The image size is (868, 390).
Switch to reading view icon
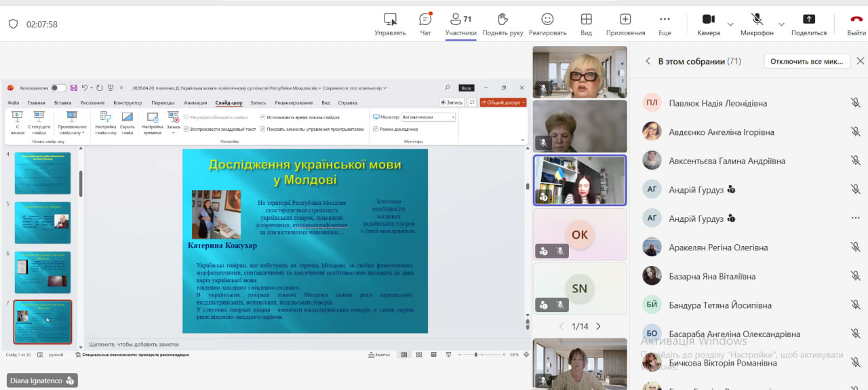click(x=433, y=354)
